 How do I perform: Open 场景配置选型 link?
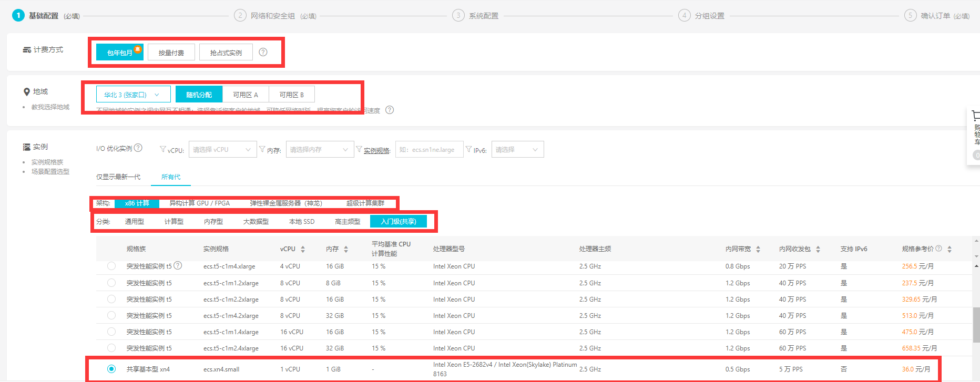pyautogui.click(x=50, y=171)
